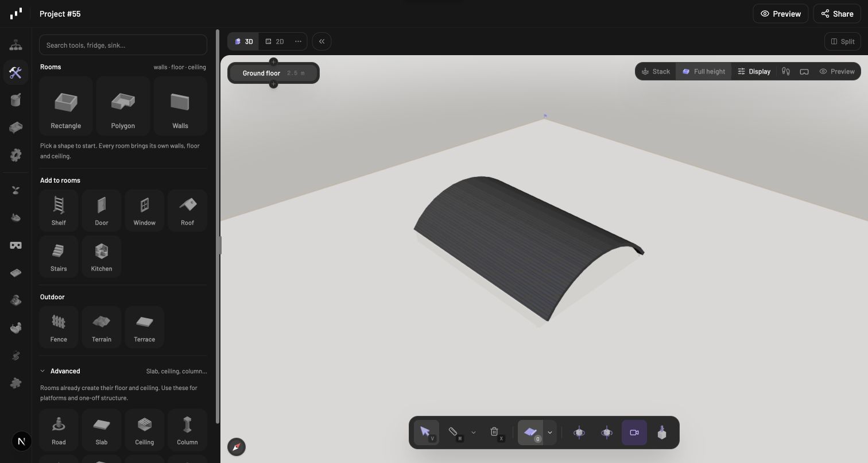Click the measure ruler tool

pos(454,433)
